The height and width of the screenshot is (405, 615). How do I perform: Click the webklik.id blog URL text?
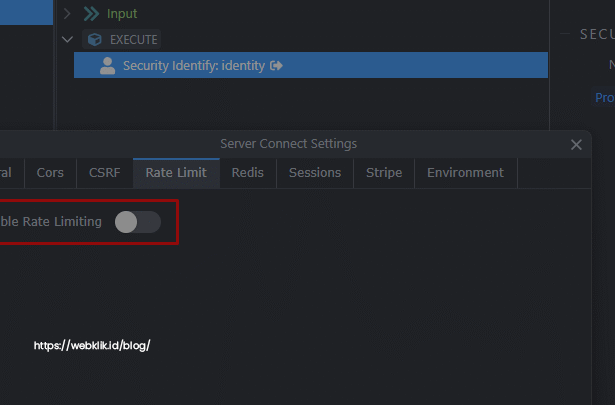[92, 345]
